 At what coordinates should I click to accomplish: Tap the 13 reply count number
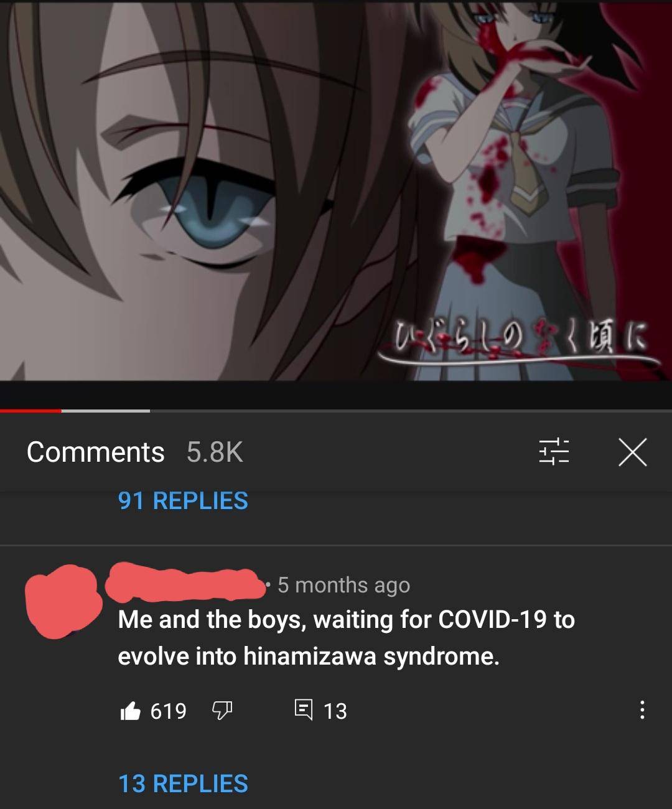335,711
